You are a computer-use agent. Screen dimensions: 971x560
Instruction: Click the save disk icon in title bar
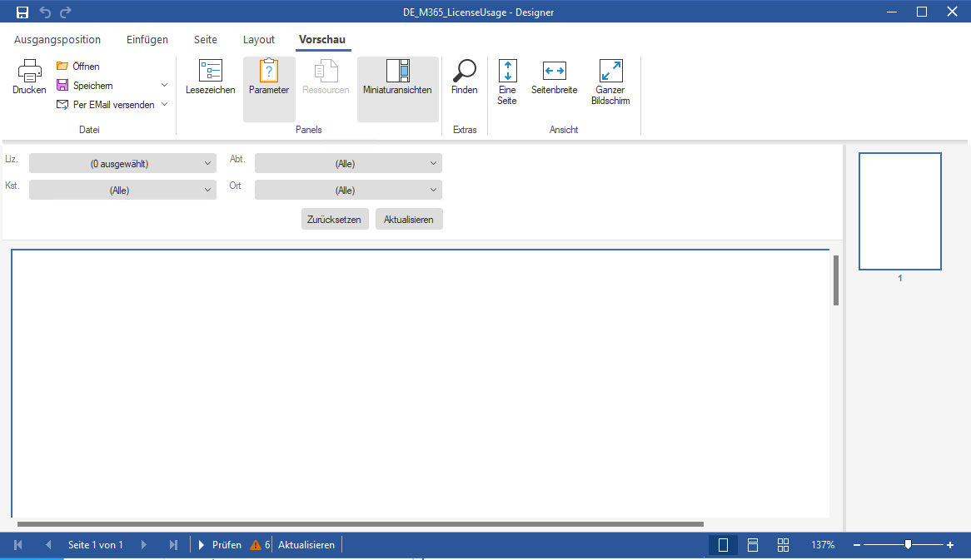tap(22, 12)
